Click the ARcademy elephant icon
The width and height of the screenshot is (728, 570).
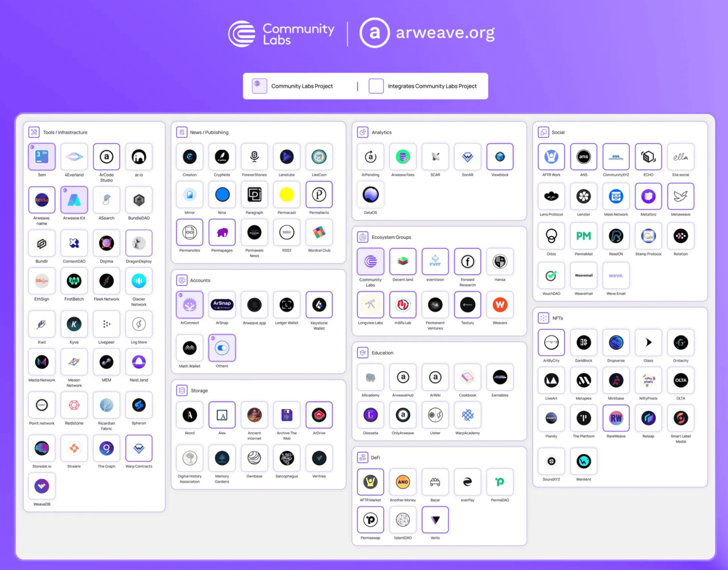point(370,377)
